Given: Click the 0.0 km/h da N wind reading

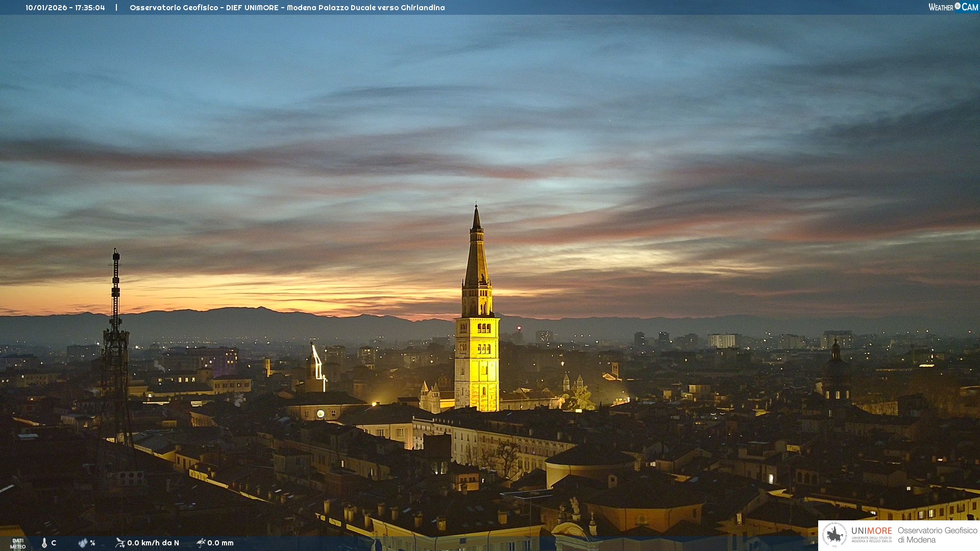Looking at the screenshot, I should pyautogui.click(x=153, y=543).
